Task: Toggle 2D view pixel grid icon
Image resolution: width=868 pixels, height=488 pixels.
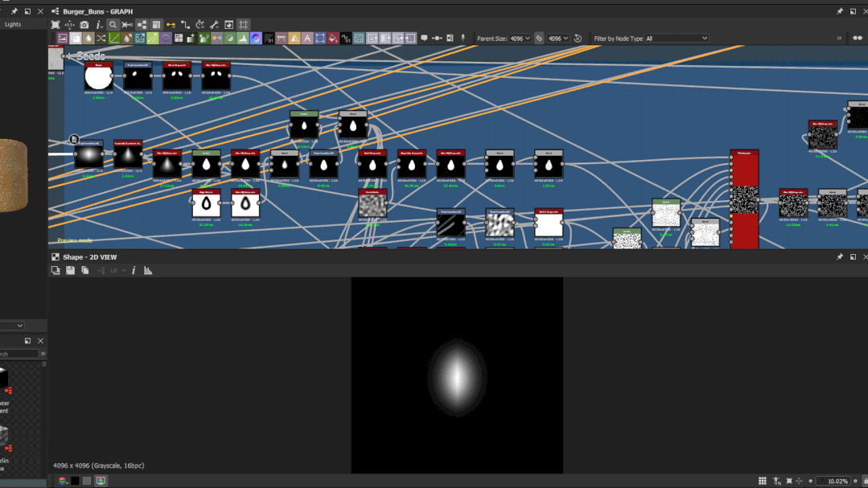Action: 763,481
